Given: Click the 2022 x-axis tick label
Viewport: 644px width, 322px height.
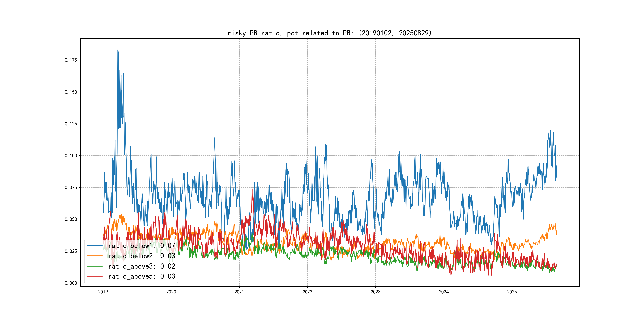Looking at the screenshot, I should coord(307,292).
